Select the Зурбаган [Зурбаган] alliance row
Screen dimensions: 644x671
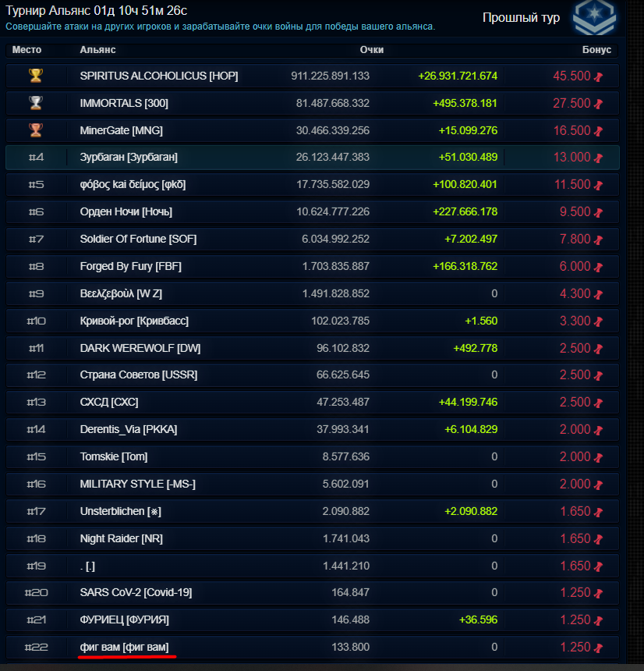pos(312,157)
